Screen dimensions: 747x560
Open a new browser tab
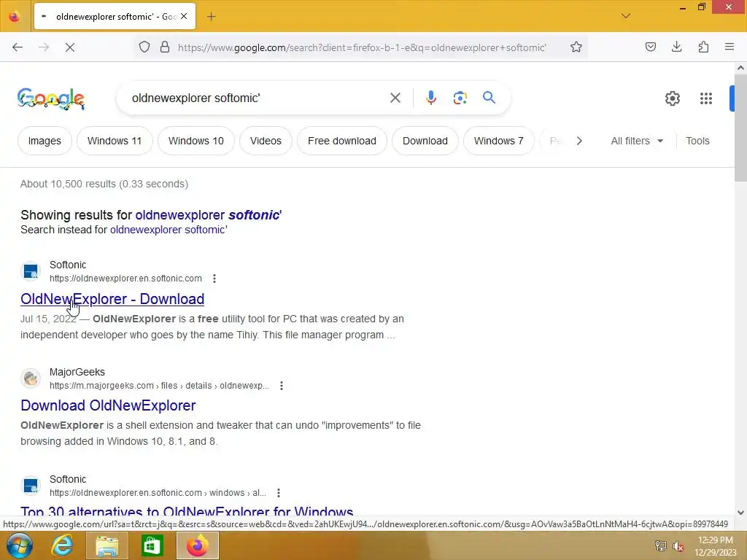[212, 17]
